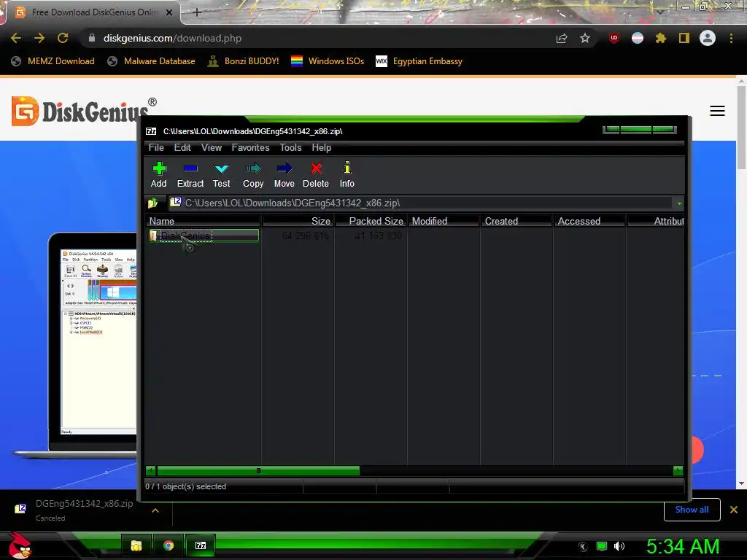
Task: Expand the 7-Zip address path dropdown
Action: (679, 203)
